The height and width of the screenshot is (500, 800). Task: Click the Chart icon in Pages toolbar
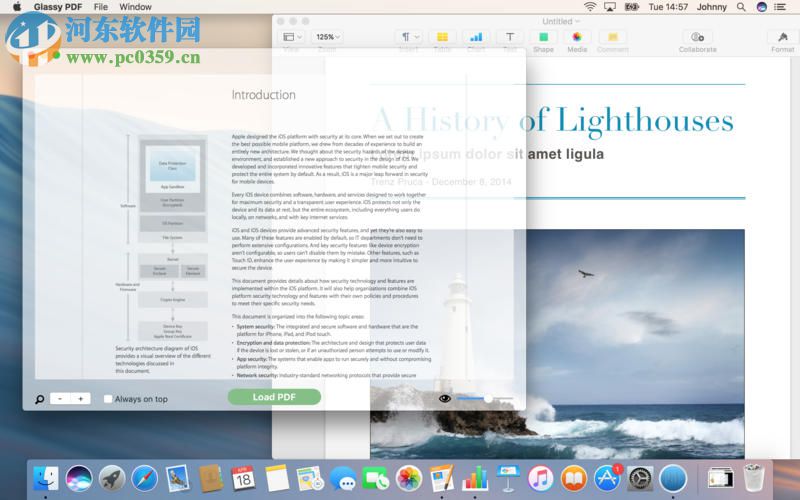pos(476,37)
